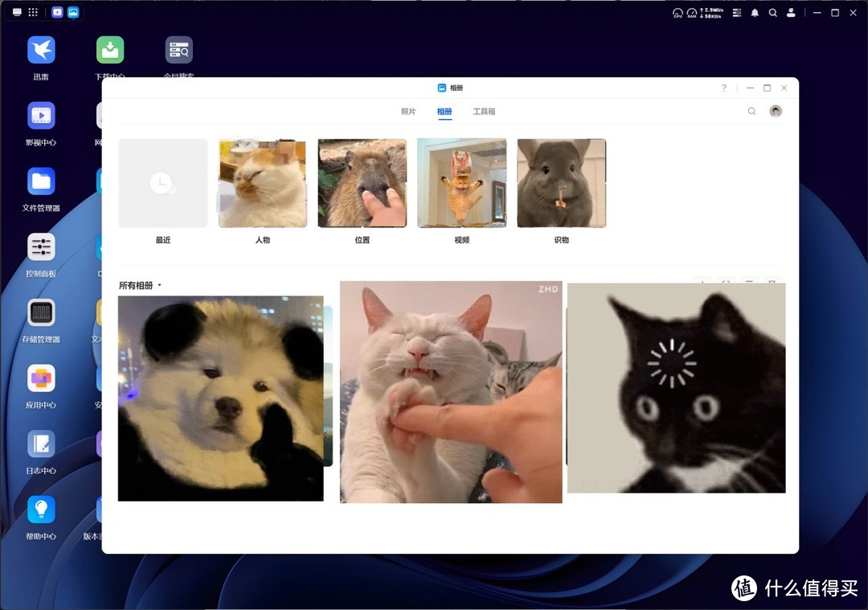Click the network speed readout 2.9MB/s
This screenshot has width=868, height=610.
pos(711,10)
